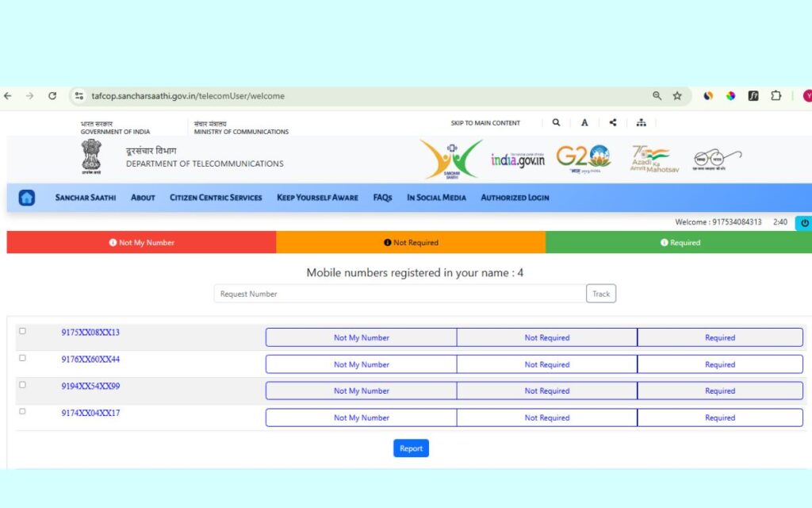812x508 pixels.
Task: Mark 9174XX04XX17 as Not My Number
Action: [361, 418]
